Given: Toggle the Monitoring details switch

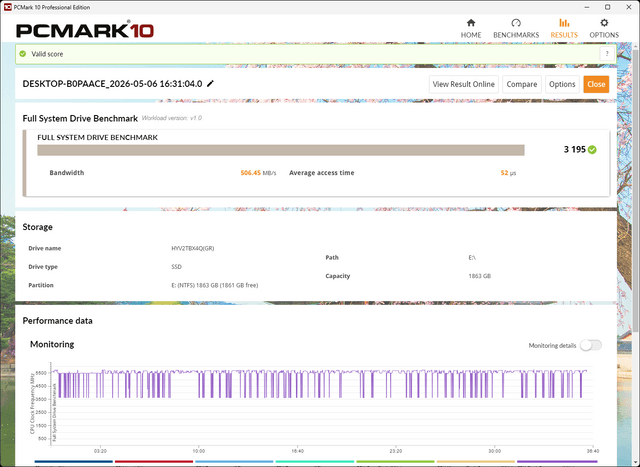Looking at the screenshot, I should tap(591, 345).
